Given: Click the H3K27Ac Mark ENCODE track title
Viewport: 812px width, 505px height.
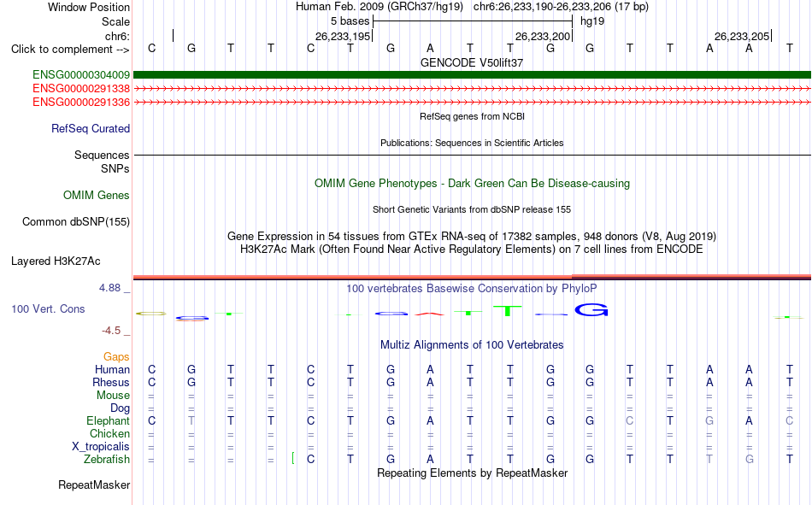Looking at the screenshot, I should 472,250.
